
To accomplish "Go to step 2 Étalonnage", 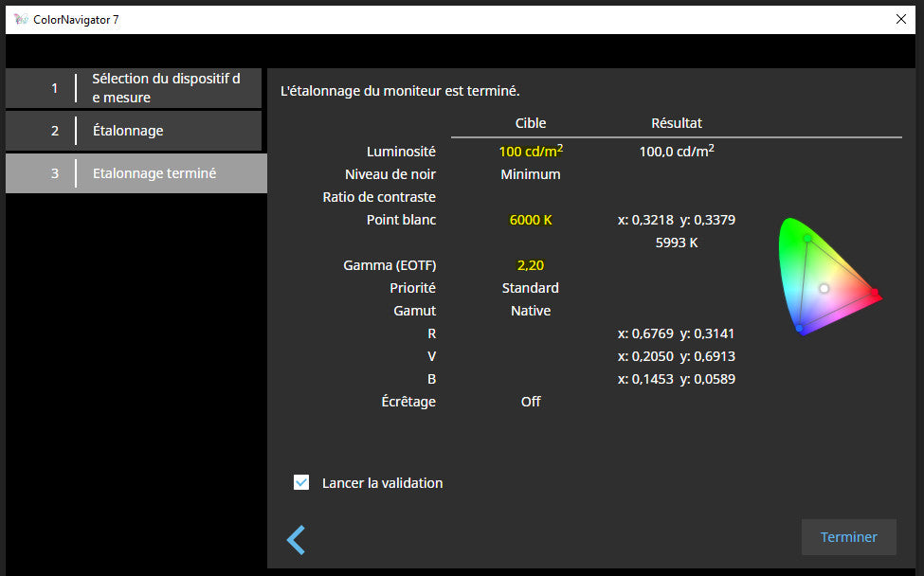I will [x=134, y=131].
